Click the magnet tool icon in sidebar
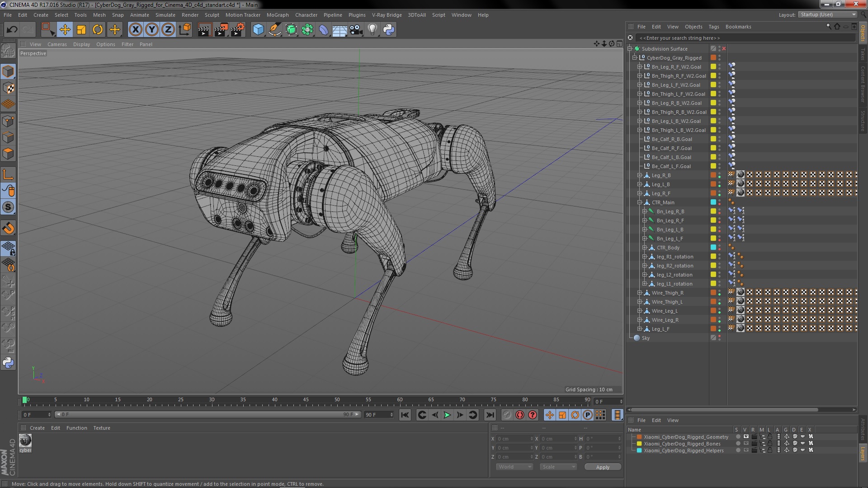Screen dimensions: 868x488 point(8,228)
